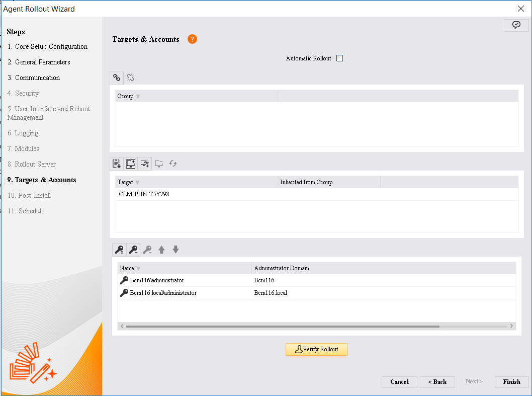The width and height of the screenshot is (532, 396).
Task: Click the feedback icon at top right
Action: pyautogui.click(x=516, y=25)
